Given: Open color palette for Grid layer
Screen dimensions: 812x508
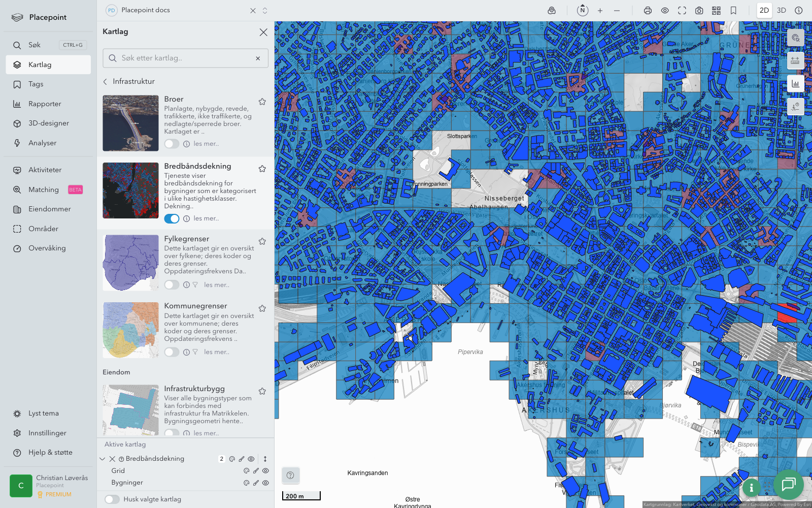Looking at the screenshot, I should 247,471.
